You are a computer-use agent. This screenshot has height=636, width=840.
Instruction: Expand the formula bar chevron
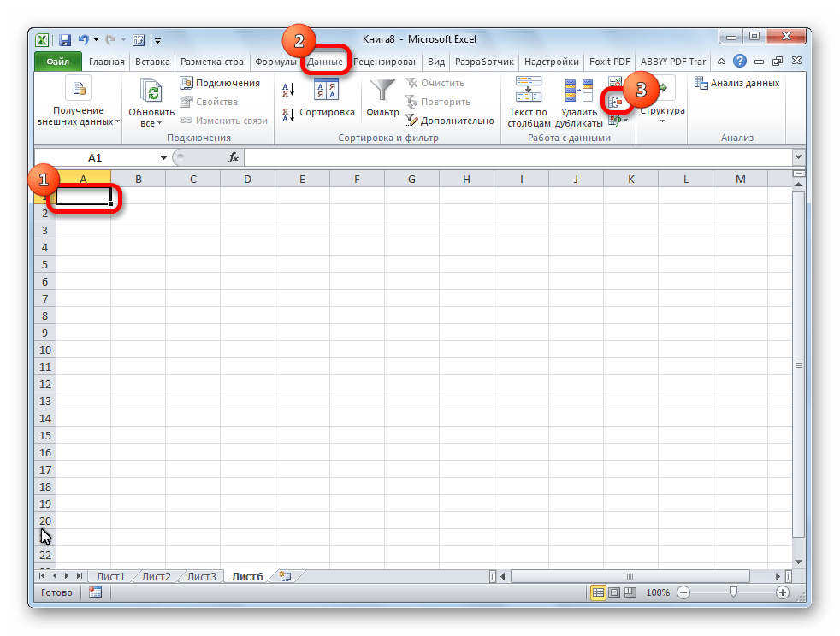[799, 157]
